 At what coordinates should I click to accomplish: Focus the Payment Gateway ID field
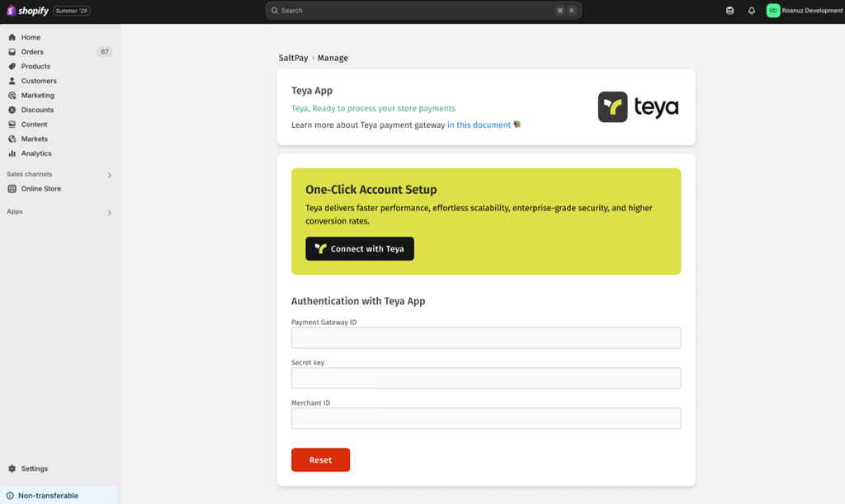485,337
